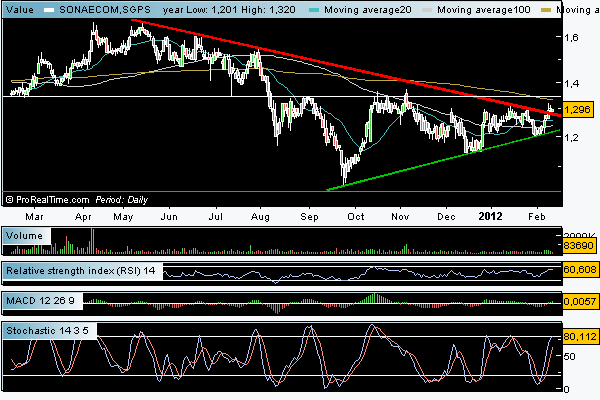
Task: Click the 'Volume' panel label
Action: (x=24, y=235)
